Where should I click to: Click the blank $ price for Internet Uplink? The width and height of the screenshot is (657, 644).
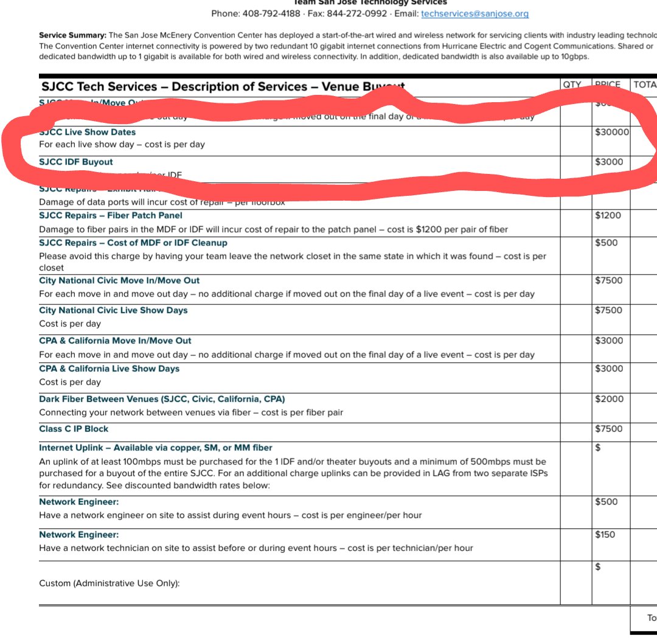pyautogui.click(x=598, y=448)
